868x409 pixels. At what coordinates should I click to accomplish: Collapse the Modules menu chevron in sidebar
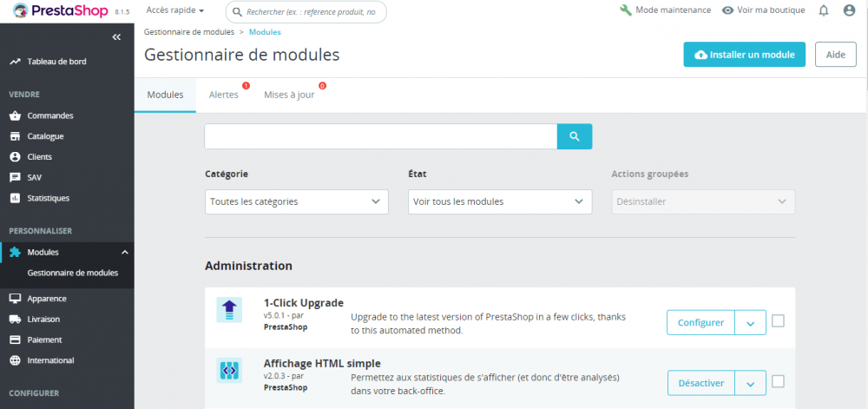(125, 253)
